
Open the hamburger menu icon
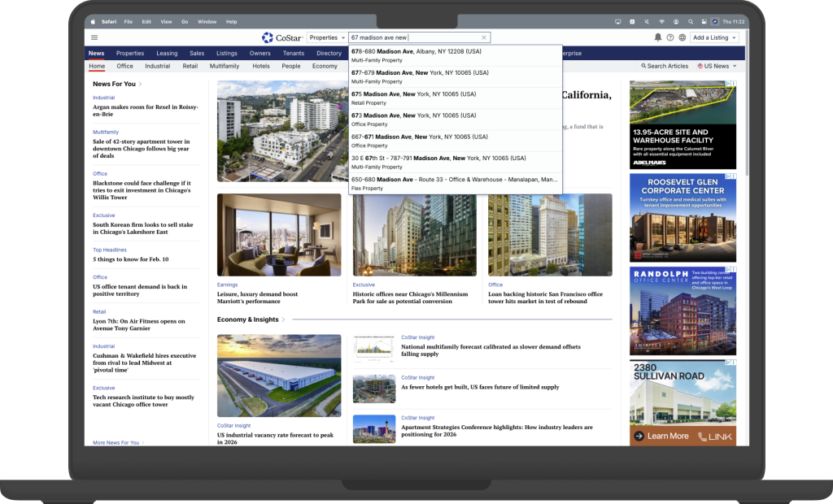94,37
